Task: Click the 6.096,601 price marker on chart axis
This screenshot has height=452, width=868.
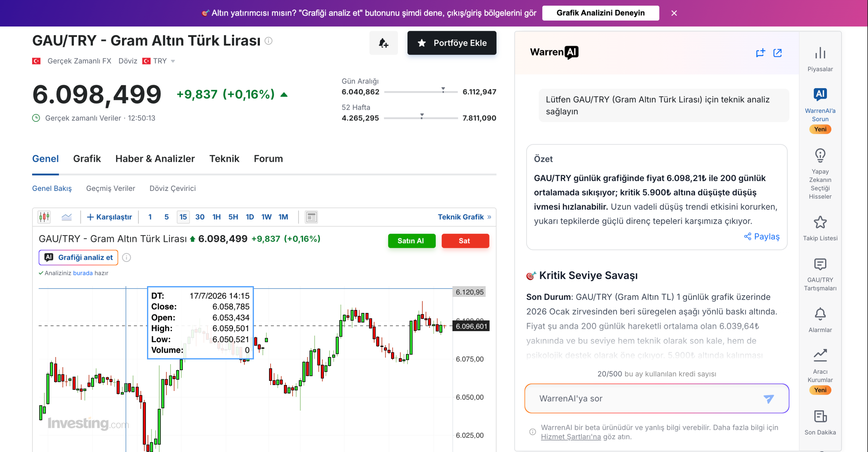Action: (x=471, y=326)
